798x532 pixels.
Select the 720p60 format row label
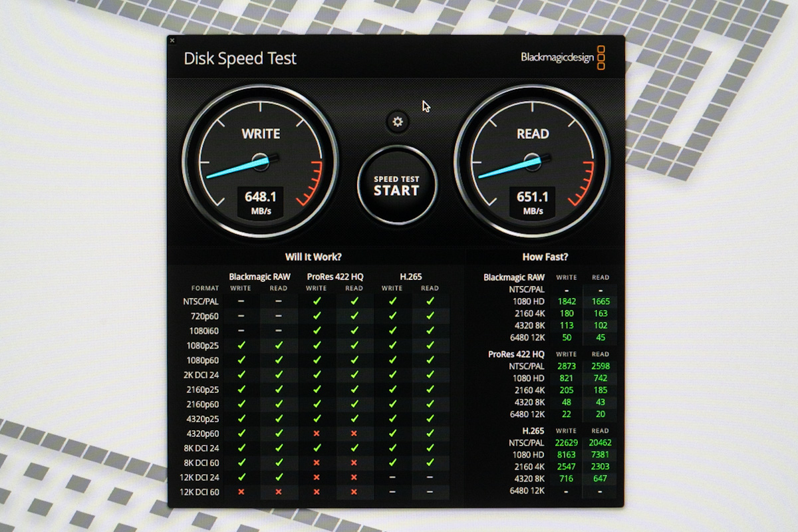click(x=205, y=316)
